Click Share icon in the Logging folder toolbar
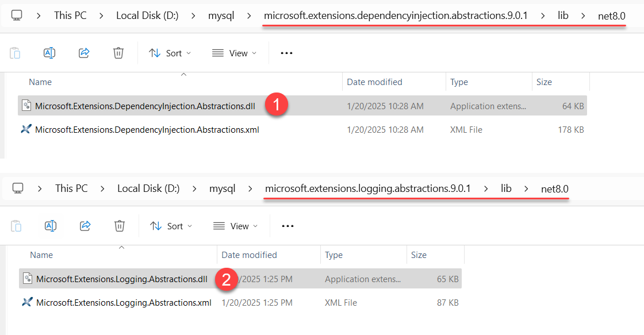The width and height of the screenshot is (644, 335). click(x=85, y=226)
